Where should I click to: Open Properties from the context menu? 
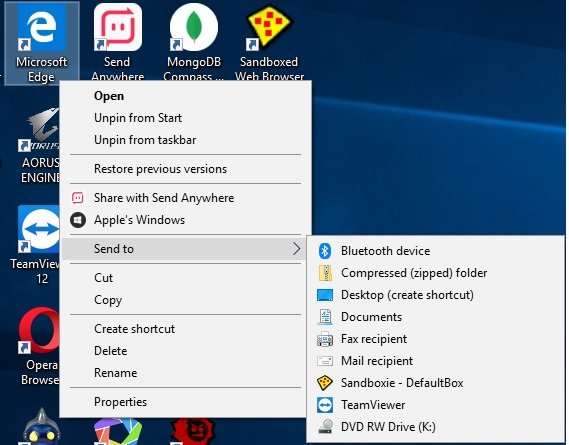point(185,402)
